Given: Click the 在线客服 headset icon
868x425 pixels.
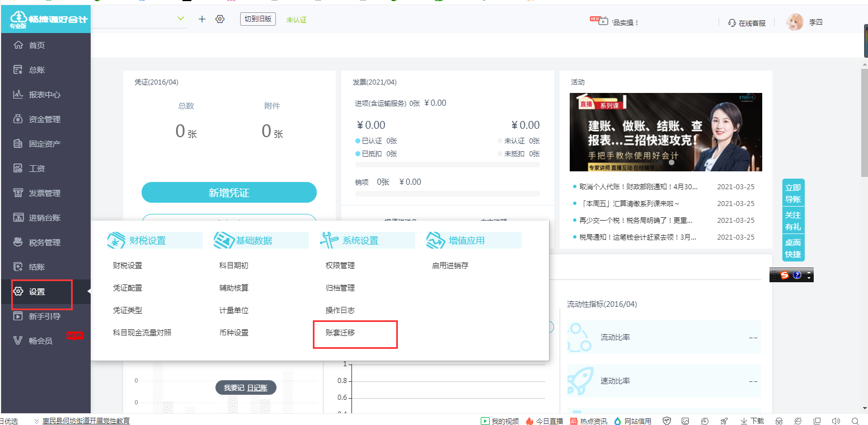Looking at the screenshot, I should pyautogui.click(x=732, y=23).
